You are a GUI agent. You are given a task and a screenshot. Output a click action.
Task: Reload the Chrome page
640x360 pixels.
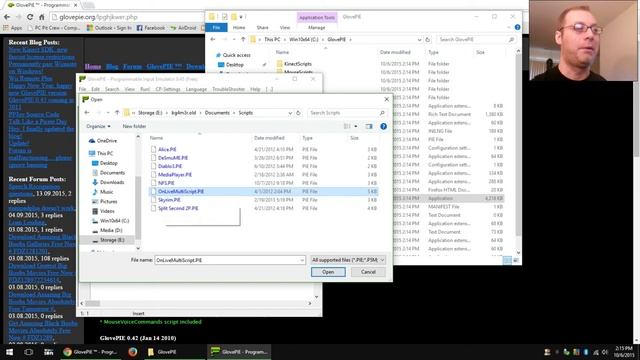[x=30, y=17]
